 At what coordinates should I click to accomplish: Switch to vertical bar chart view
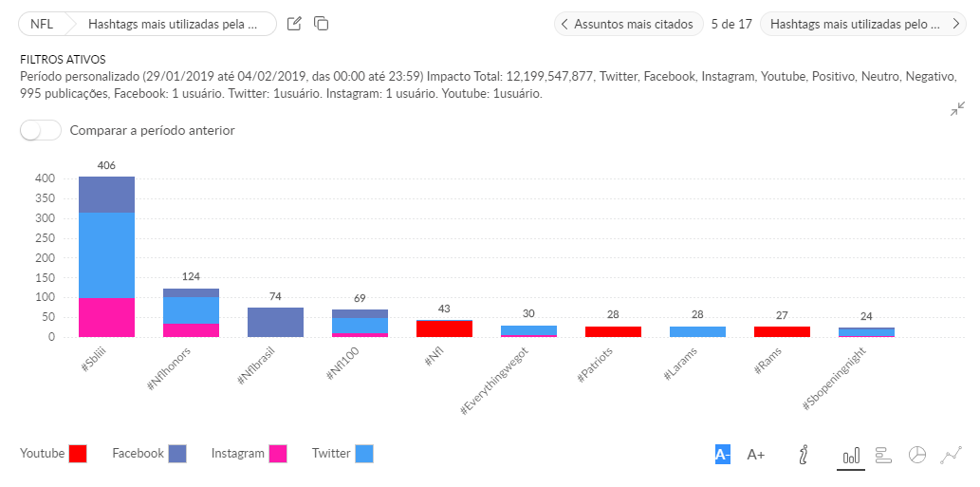coord(851,455)
